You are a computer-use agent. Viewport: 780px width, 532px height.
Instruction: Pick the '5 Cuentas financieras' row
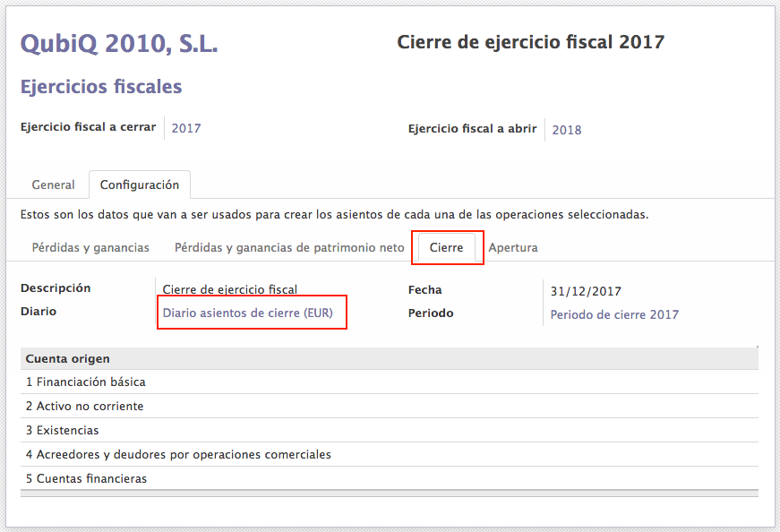[86, 478]
